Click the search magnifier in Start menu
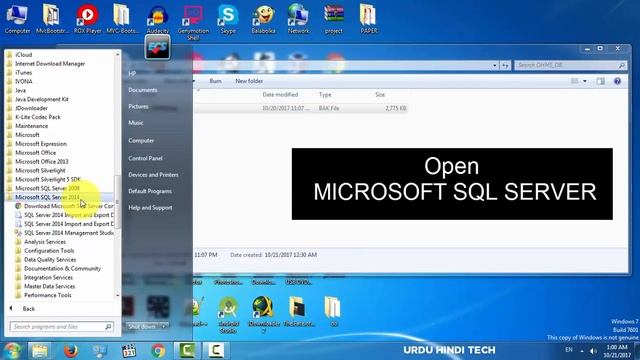 pyautogui.click(x=108, y=327)
